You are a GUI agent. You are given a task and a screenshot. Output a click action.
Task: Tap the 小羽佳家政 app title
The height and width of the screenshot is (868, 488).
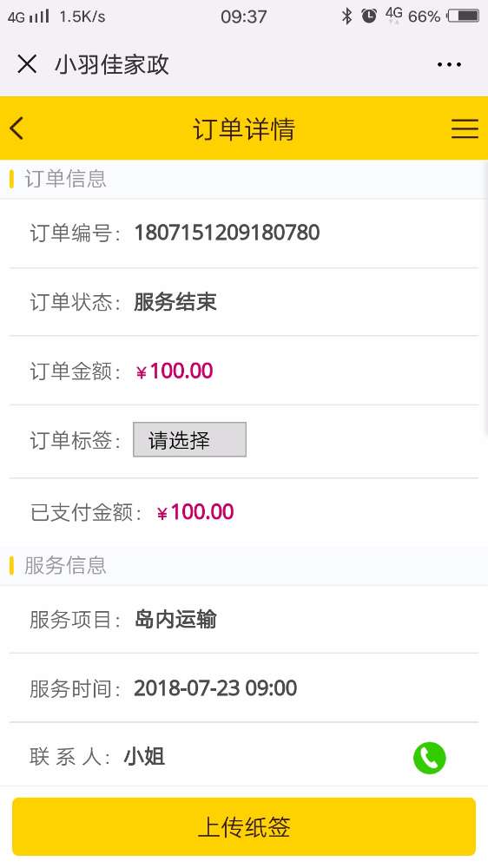(111, 65)
